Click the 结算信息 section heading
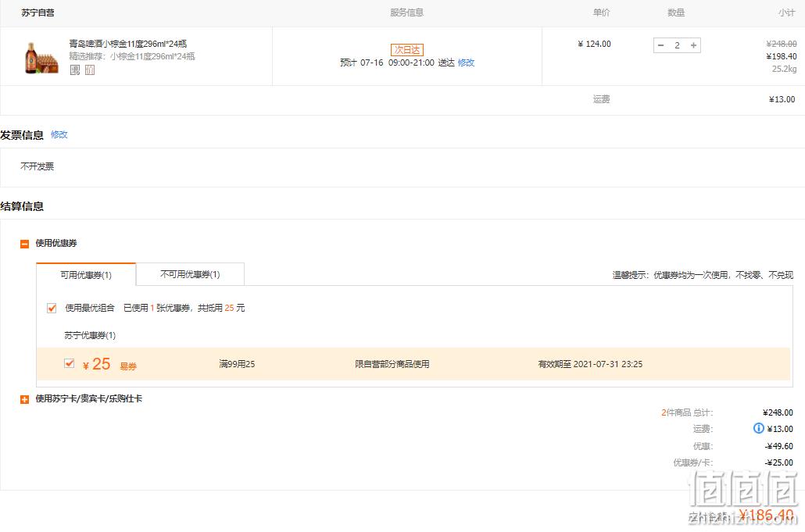The height and width of the screenshot is (532, 805). pos(22,206)
